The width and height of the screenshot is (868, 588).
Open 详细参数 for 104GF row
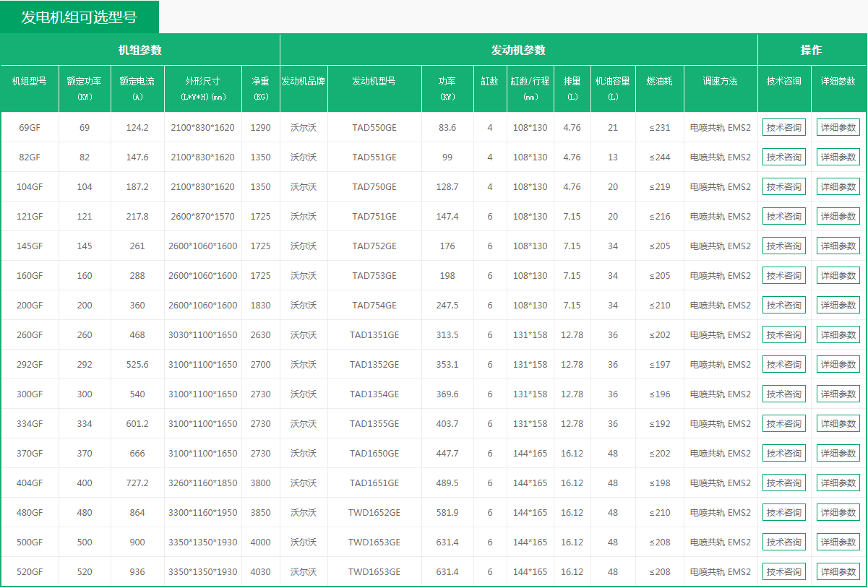tap(838, 187)
